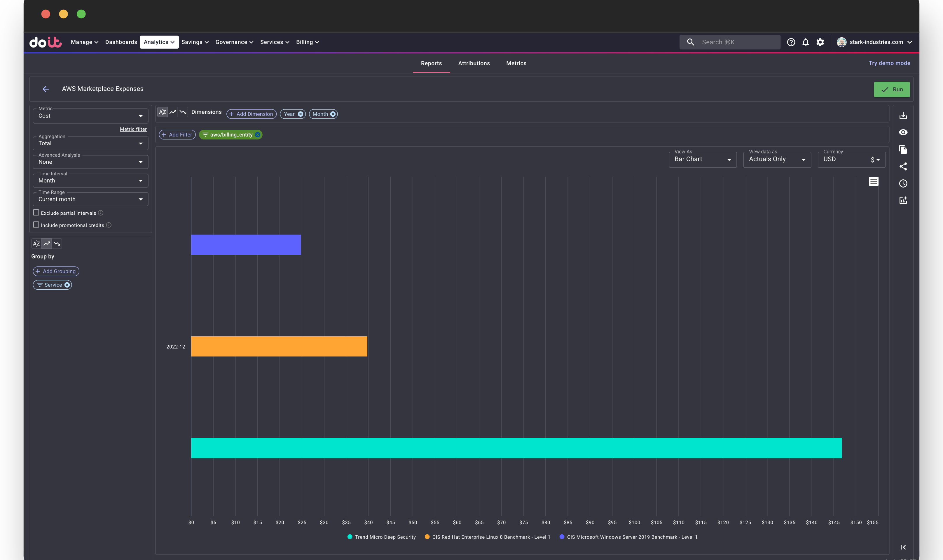Click the back arrow beside report title

(46, 89)
